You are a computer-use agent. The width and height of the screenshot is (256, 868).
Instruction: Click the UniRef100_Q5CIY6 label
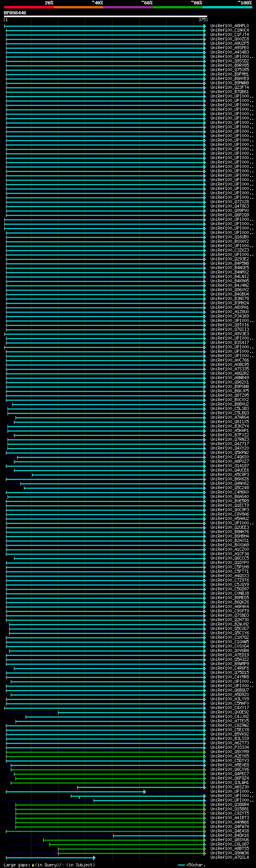tap(230, 633)
